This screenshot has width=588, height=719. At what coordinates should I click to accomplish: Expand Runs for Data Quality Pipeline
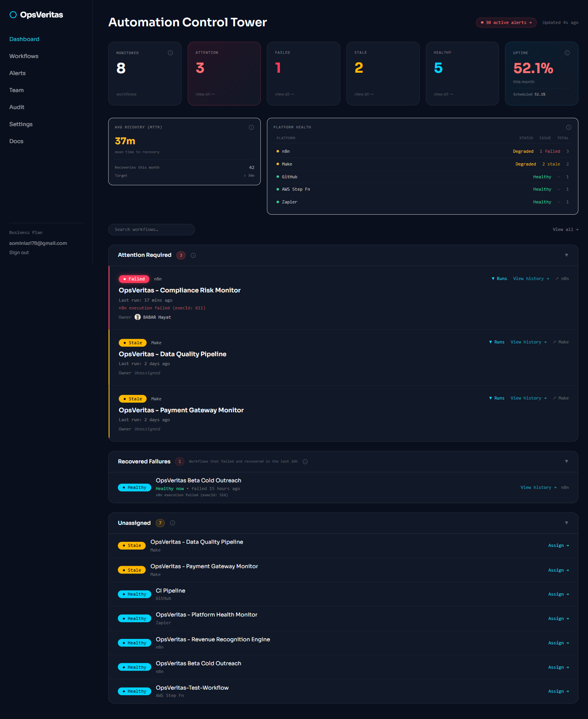click(497, 342)
